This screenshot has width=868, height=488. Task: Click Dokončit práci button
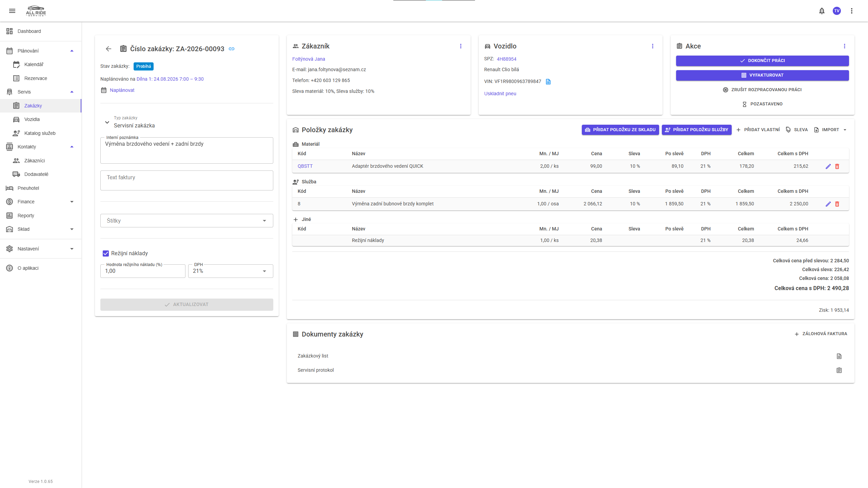[762, 61]
